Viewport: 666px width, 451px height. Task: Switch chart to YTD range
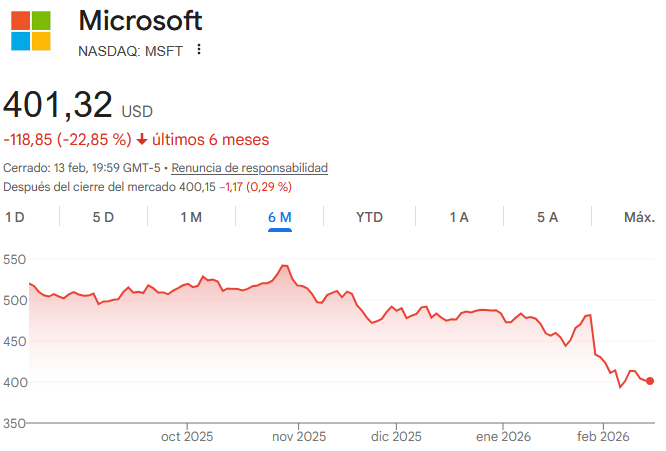click(x=370, y=217)
